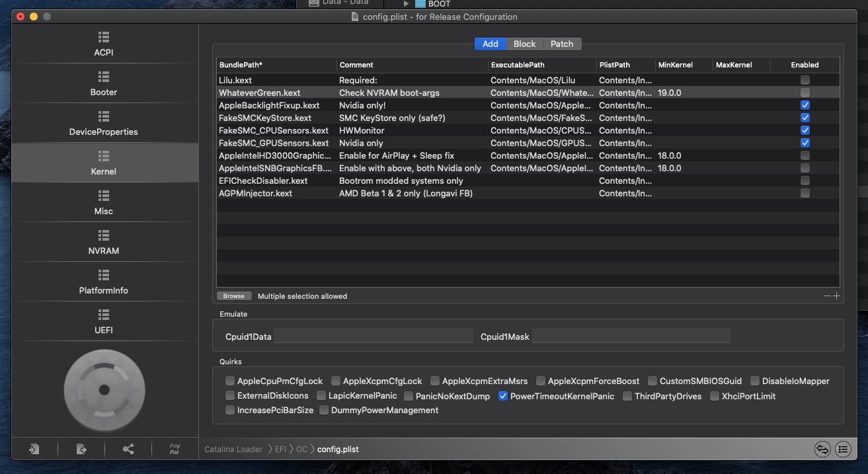Open the Misc section in sidebar
Screen dimensions: 868x474
(x=104, y=202)
